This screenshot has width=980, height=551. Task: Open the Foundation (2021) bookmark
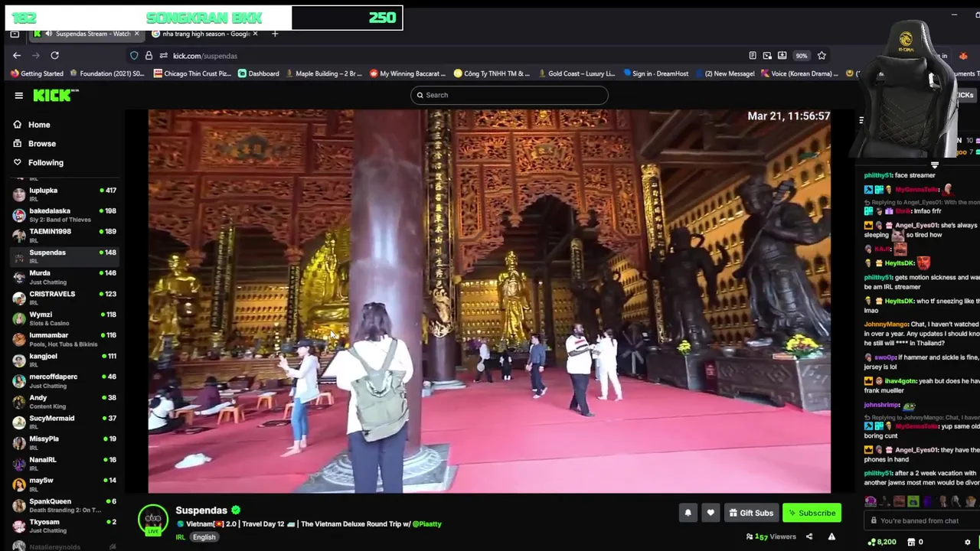click(x=107, y=73)
